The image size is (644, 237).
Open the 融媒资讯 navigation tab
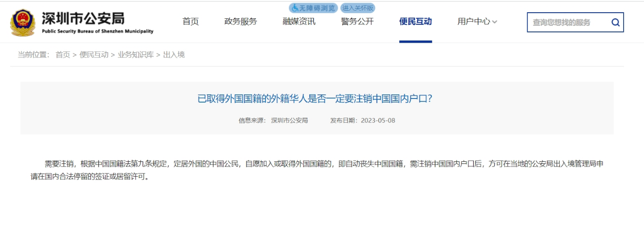299,21
